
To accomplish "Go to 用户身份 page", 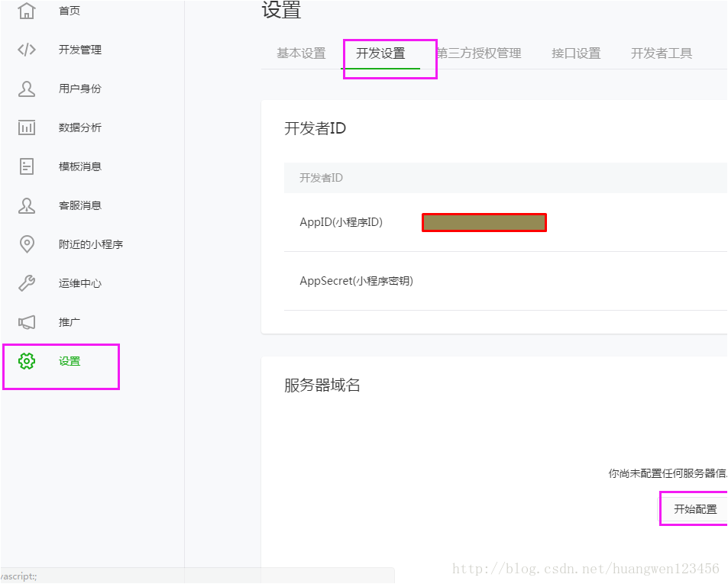I will tap(80, 89).
